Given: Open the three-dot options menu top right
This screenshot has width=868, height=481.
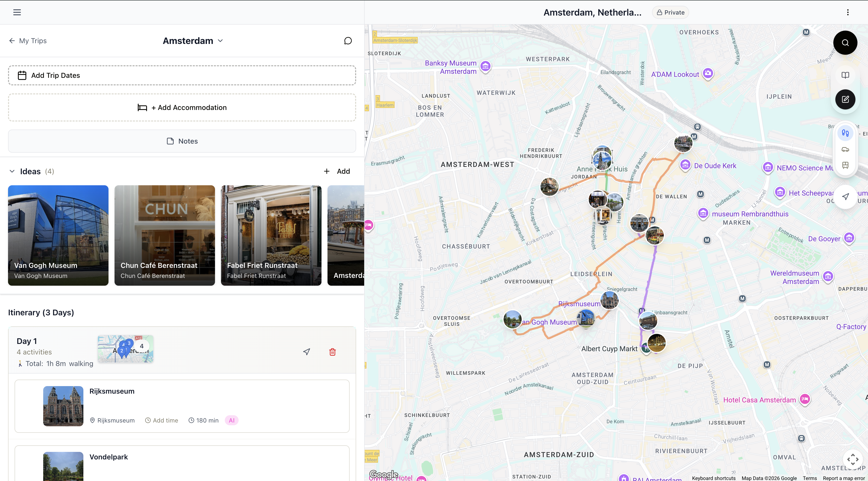Looking at the screenshot, I should tap(848, 12).
